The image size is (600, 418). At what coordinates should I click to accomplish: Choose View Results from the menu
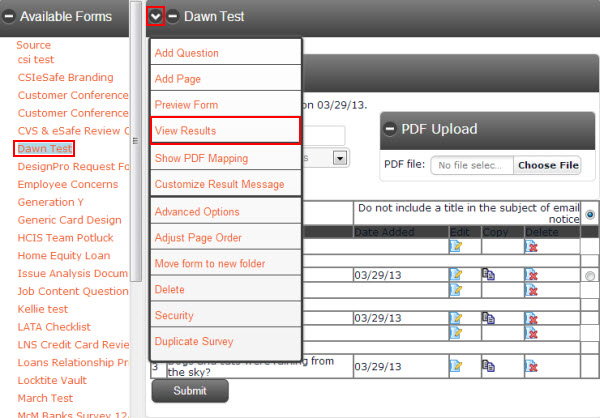(x=225, y=131)
